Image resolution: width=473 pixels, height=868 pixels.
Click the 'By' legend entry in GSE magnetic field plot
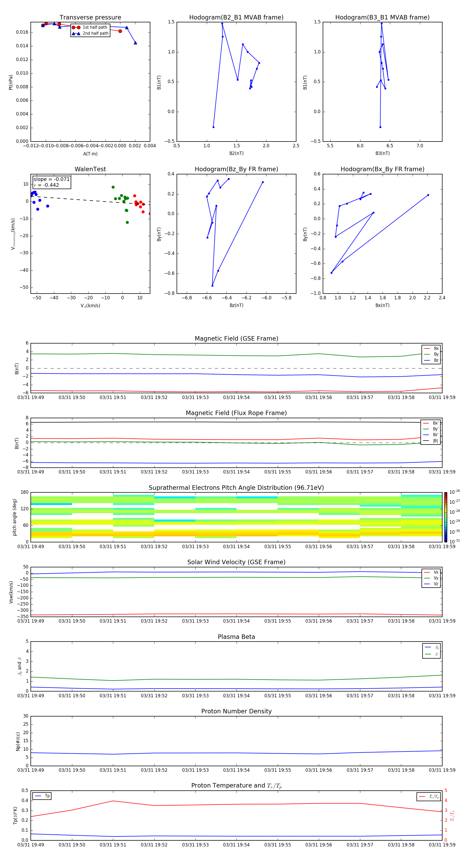(x=431, y=354)
